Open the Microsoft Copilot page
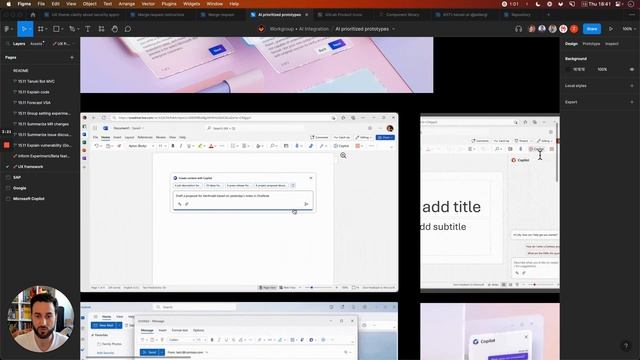Image resolution: width=640 pixels, height=360 pixels. (x=29, y=198)
